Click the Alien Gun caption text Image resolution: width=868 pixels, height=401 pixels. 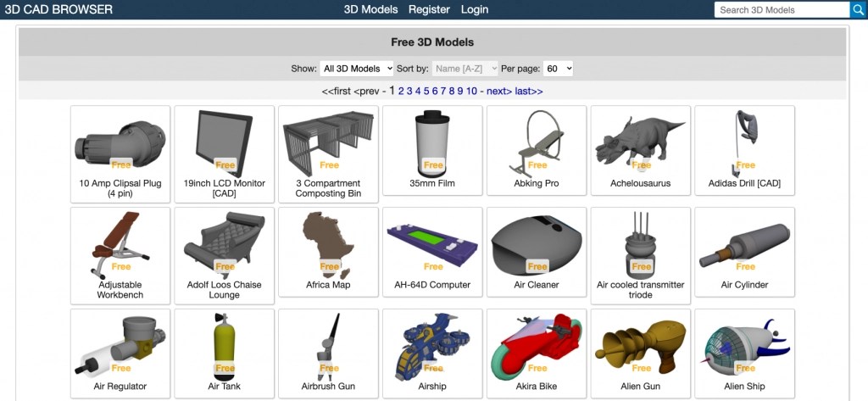[x=641, y=387]
